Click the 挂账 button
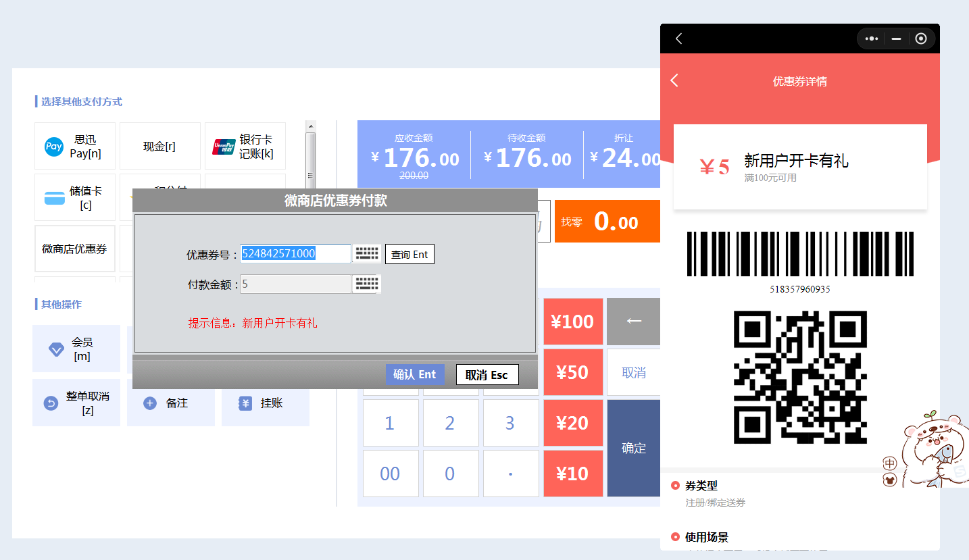This screenshot has height=560, width=969. [266, 403]
